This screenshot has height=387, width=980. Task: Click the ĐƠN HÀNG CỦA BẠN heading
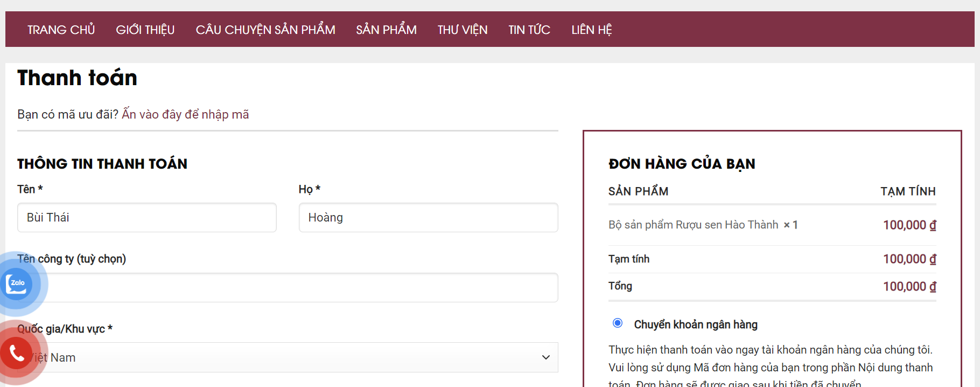(682, 164)
